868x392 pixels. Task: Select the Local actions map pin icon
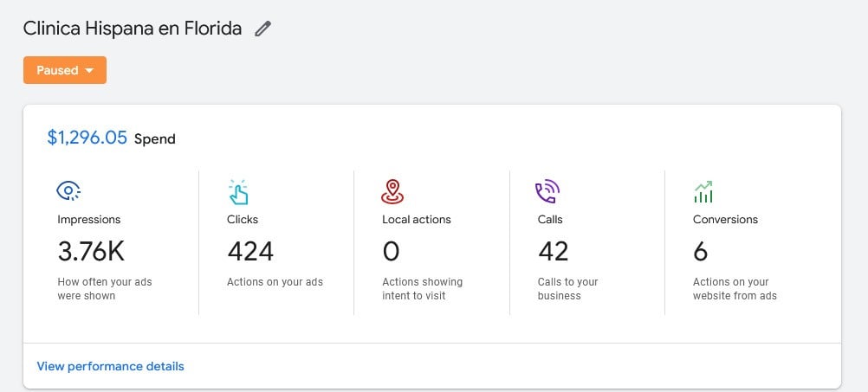[x=392, y=191]
